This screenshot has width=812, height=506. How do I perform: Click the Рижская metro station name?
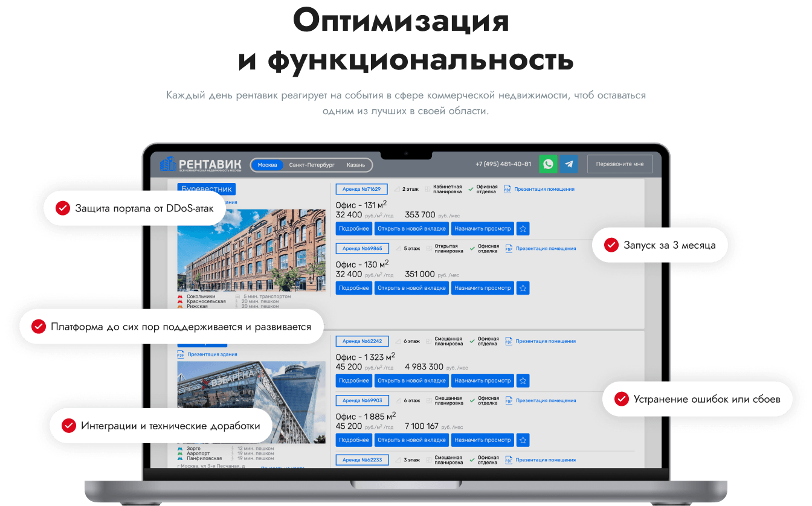click(x=197, y=307)
